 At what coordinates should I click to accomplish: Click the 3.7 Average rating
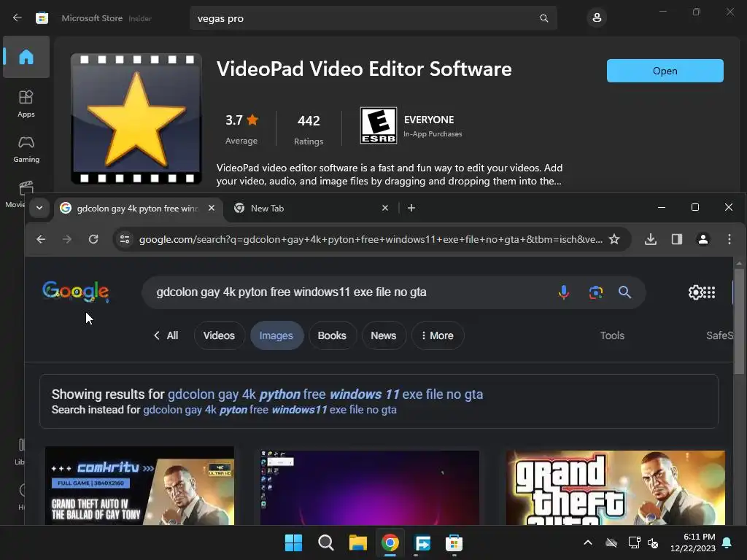coord(241,128)
